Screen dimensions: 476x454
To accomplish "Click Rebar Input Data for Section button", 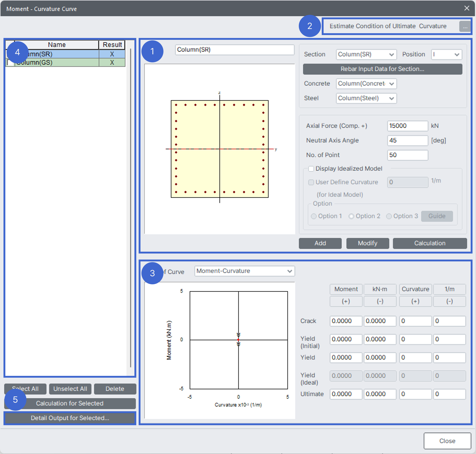I will (382, 69).
